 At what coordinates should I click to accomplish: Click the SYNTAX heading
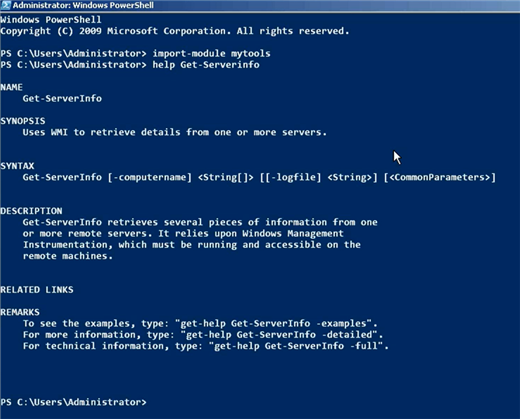click(x=17, y=166)
